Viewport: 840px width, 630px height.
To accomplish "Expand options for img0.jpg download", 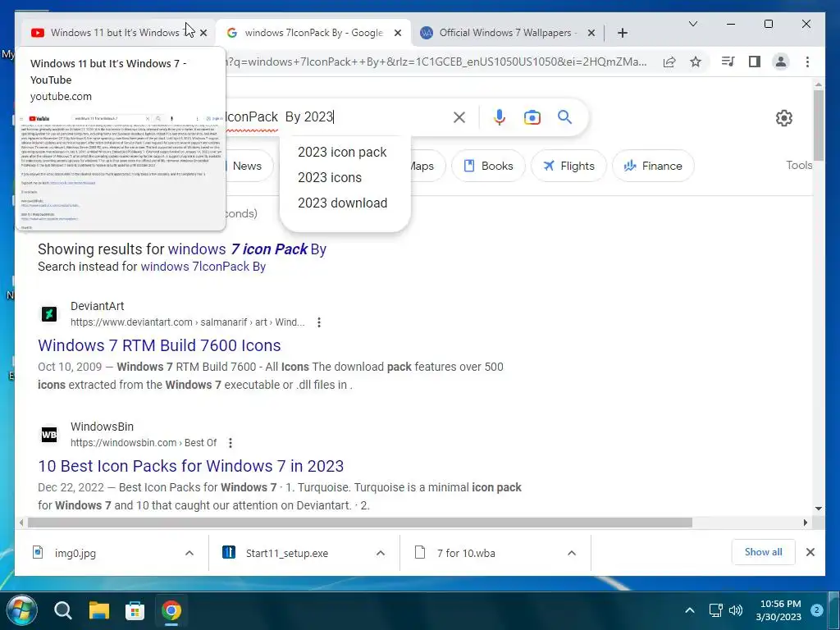I will [189, 553].
